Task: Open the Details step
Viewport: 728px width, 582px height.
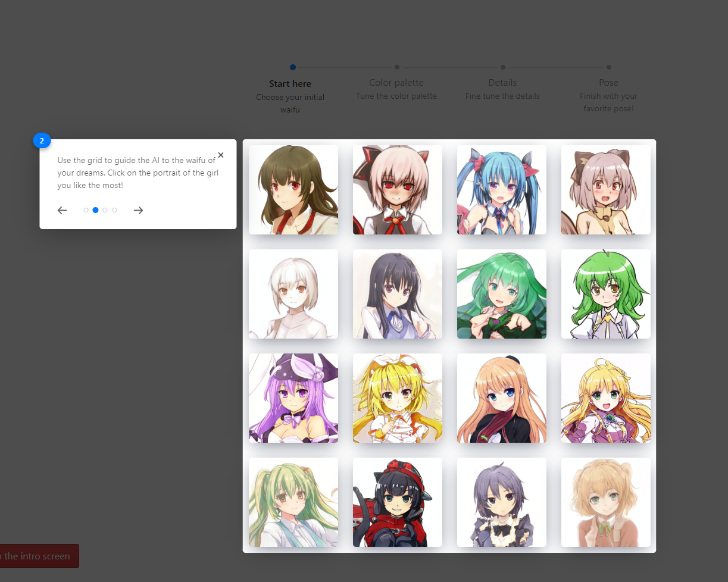Action: tap(502, 83)
